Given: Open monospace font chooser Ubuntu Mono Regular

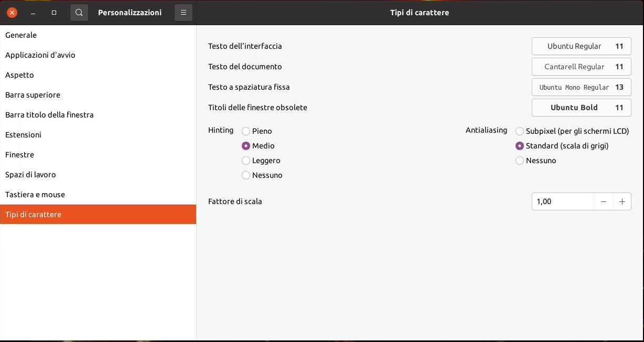Looking at the screenshot, I should (x=581, y=87).
